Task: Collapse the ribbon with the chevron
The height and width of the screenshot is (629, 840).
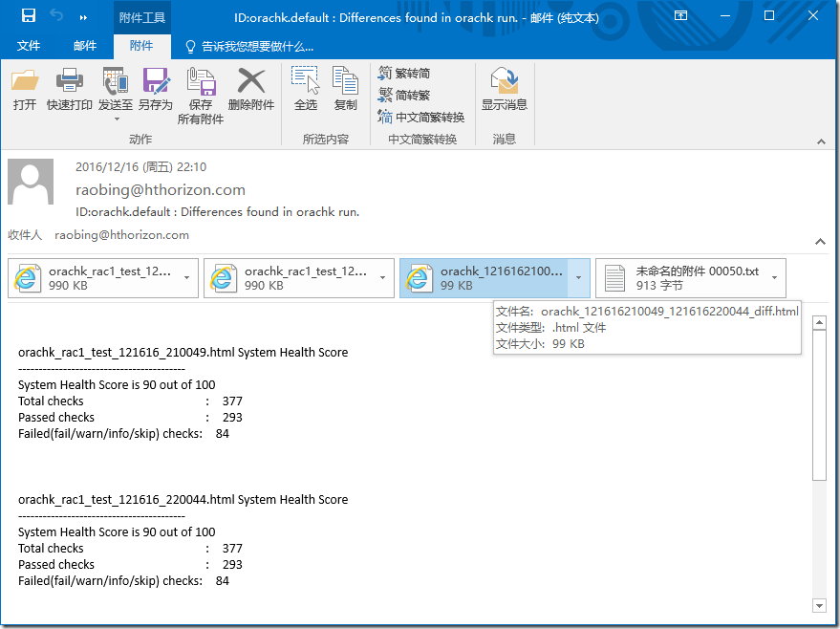Action: click(x=822, y=141)
